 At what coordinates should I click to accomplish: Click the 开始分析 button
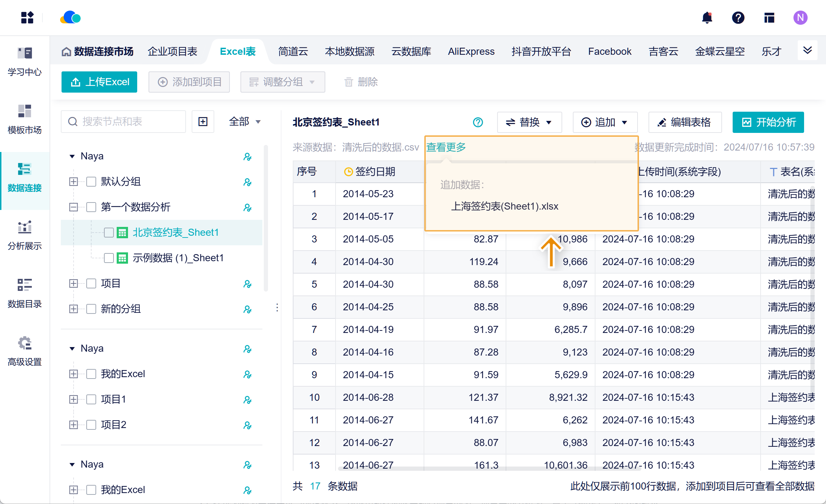pyautogui.click(x=768, y=122)
